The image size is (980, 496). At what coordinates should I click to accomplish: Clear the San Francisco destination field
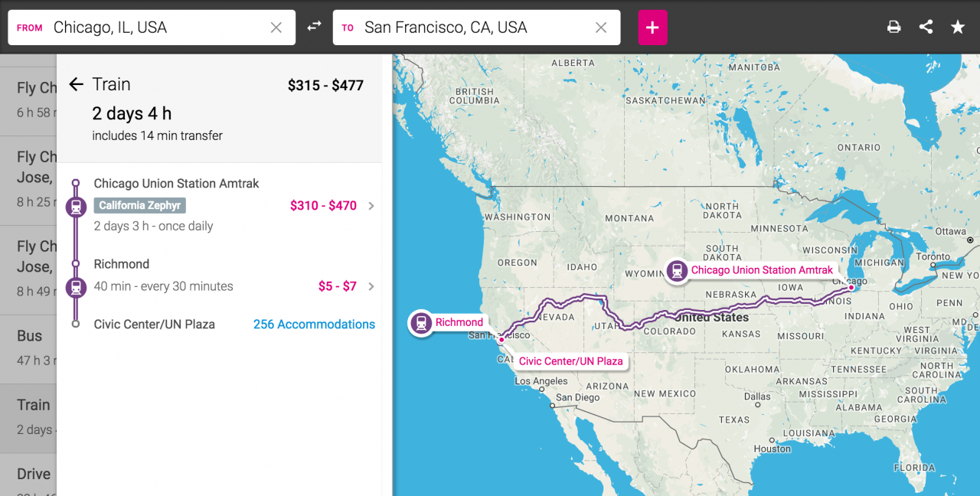(x=601, y=28)
